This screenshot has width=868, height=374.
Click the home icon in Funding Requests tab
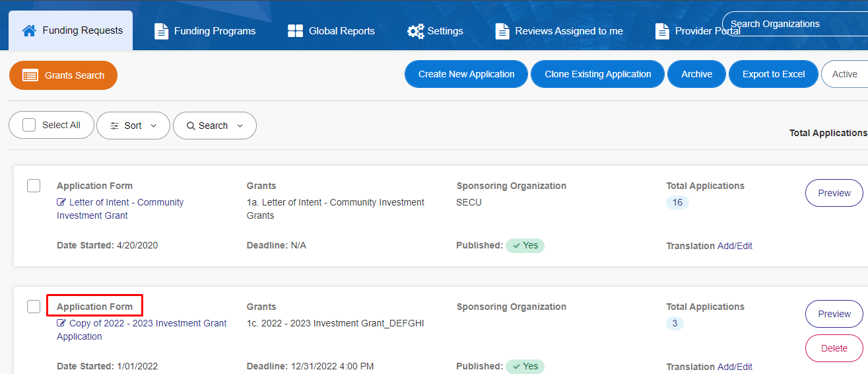[29, 30]
